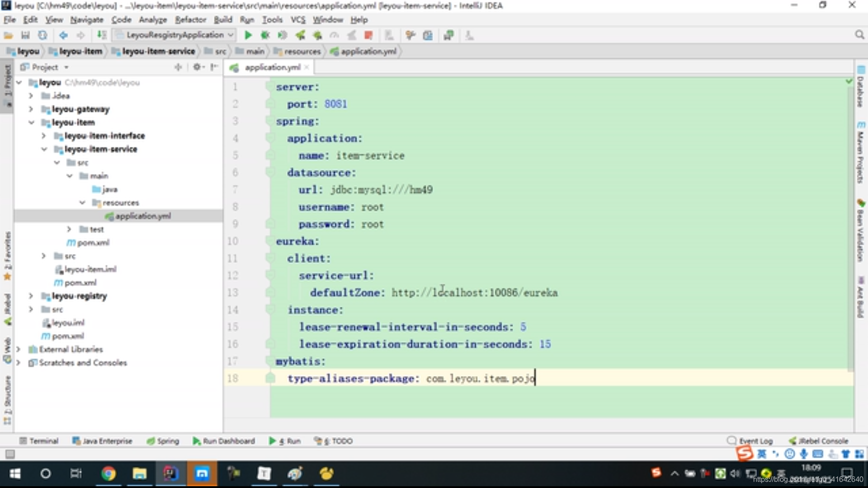Open the Spring tool window
Screen dimensions: 868x488
[x=163, y=441]
